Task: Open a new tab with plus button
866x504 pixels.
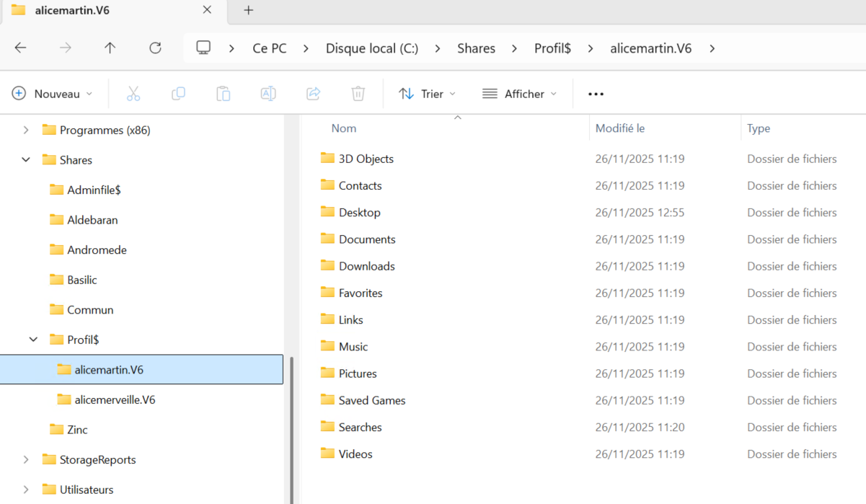Action: pos(249,10)
